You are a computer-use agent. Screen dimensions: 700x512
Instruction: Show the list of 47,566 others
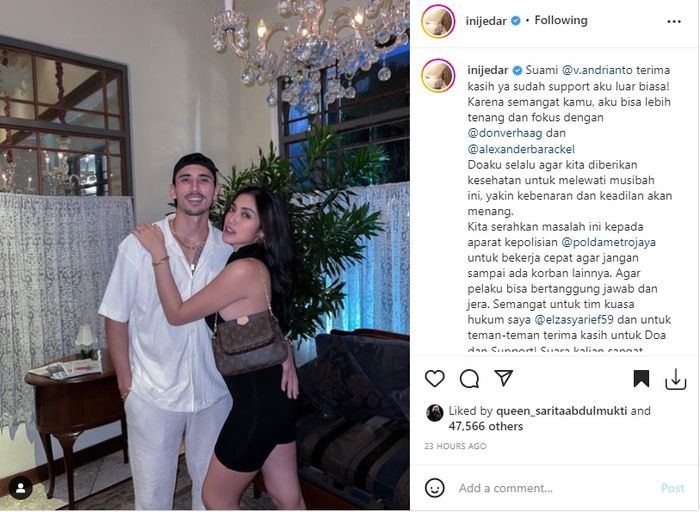486,426
